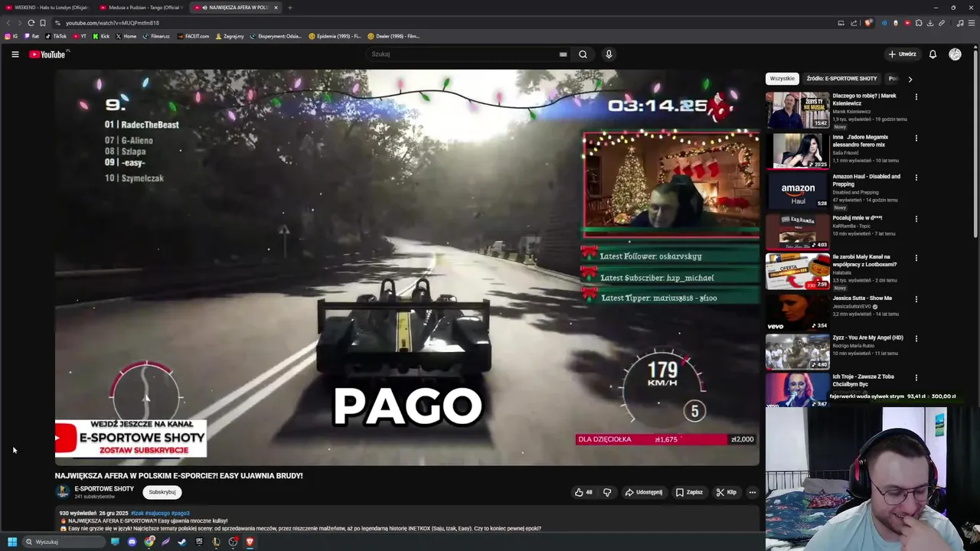Click the Windows taskbar search box

point(63,542)
